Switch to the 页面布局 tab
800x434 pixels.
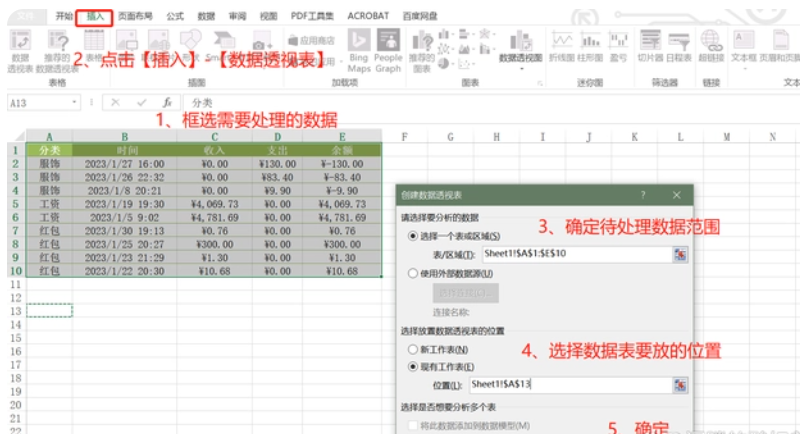click(x=135, y=16)
